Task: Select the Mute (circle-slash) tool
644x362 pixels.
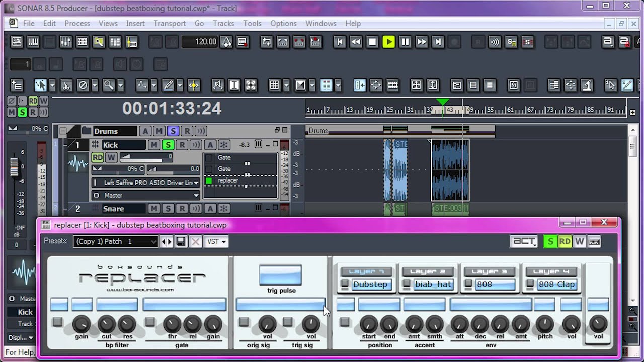Action: 83,85
